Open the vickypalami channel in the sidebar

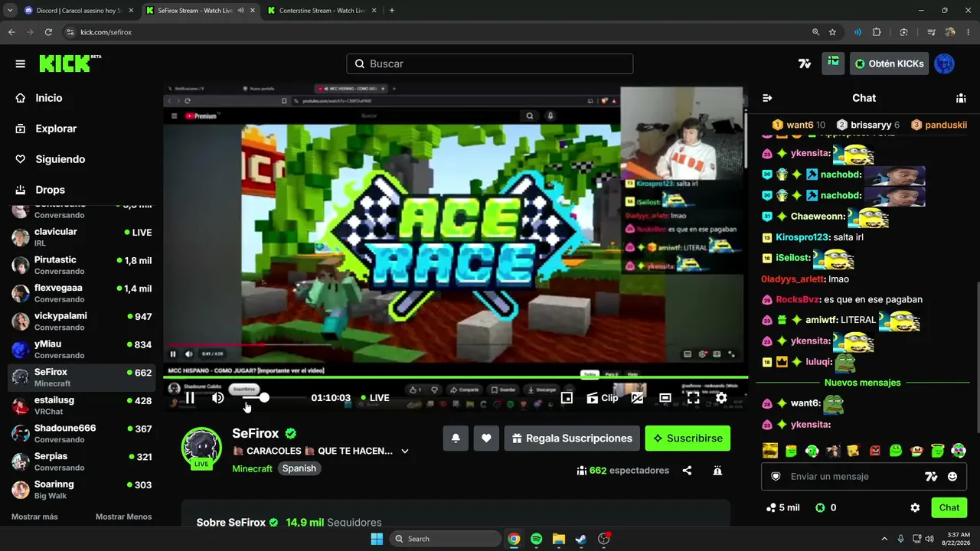click(80, 321)
